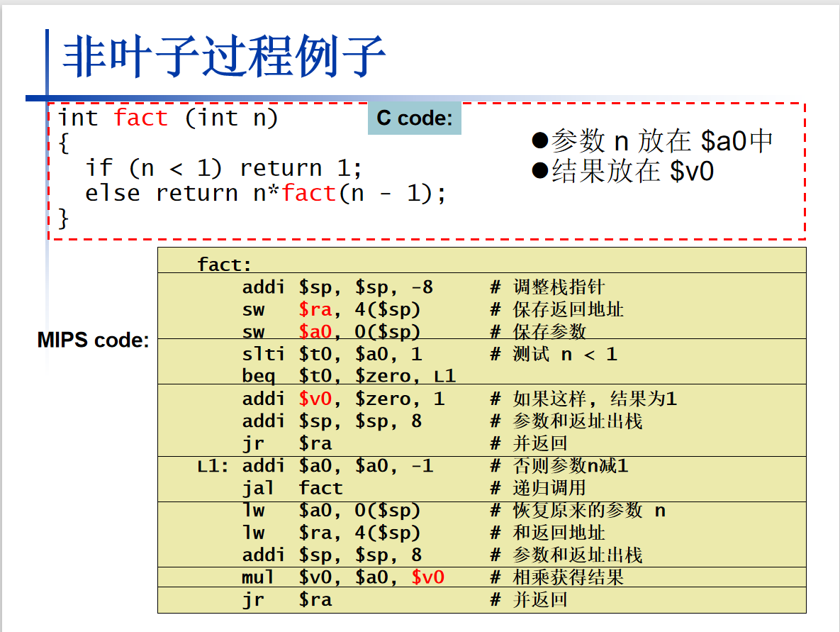Click the bullet '参数 n 放在 $a0中'
The width and height of the screenshot is (840, 632).
[x=652, y=141]
